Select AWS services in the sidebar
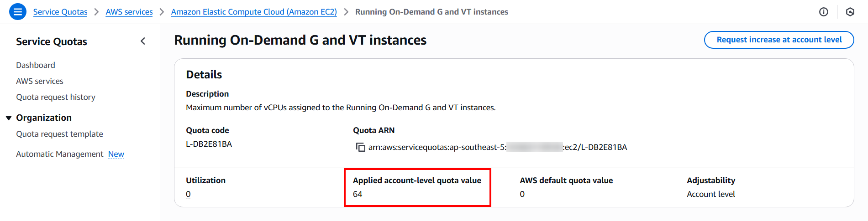Viewport: 868px width, 221px height. tap(40, 81)
